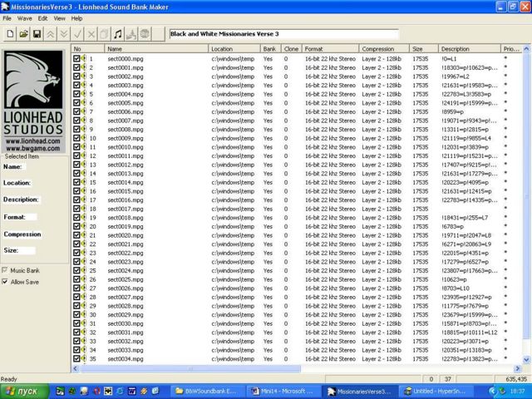Sort list by the Location column header

click(x=234, y=49)
